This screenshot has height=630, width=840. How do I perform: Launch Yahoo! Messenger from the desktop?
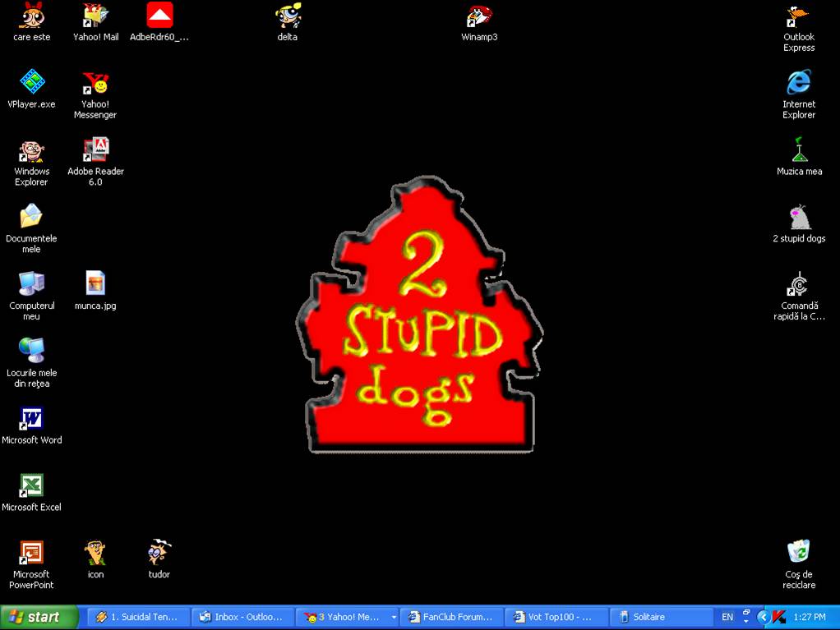[x=95, y=86]
